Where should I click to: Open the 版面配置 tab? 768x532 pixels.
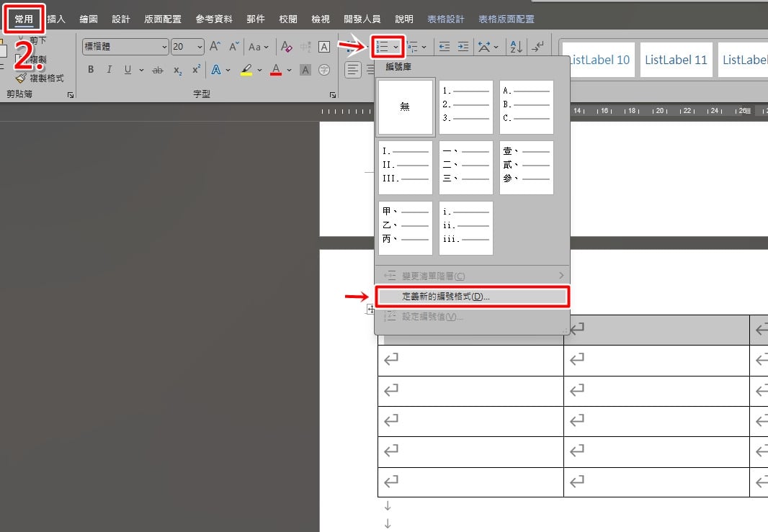click(x=163, y=19)
